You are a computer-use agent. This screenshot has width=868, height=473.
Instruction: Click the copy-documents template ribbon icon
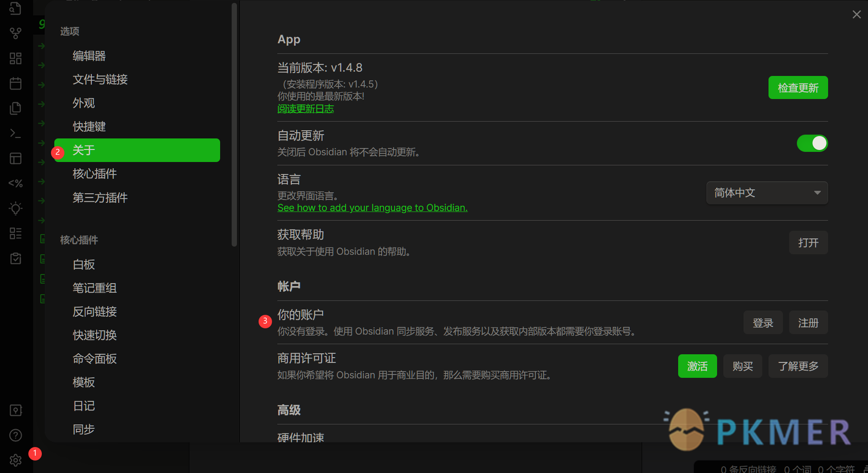[16, 108]
